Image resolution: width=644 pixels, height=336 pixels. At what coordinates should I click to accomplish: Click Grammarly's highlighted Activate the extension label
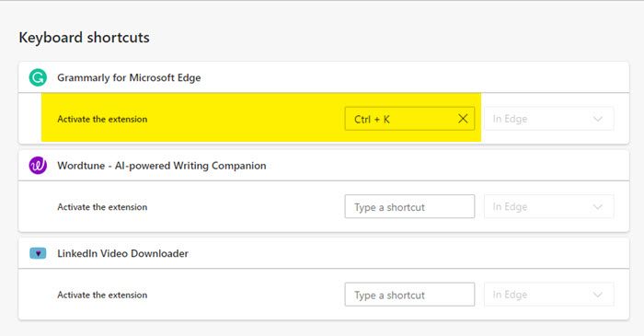102,119
